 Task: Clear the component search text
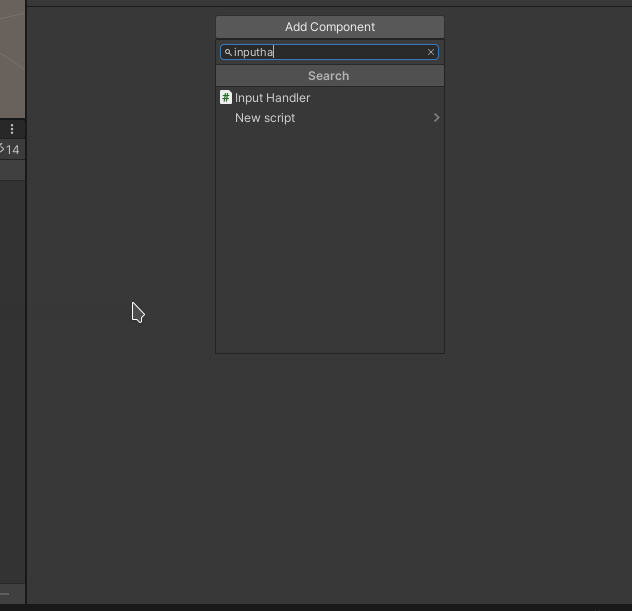(430, 52)
